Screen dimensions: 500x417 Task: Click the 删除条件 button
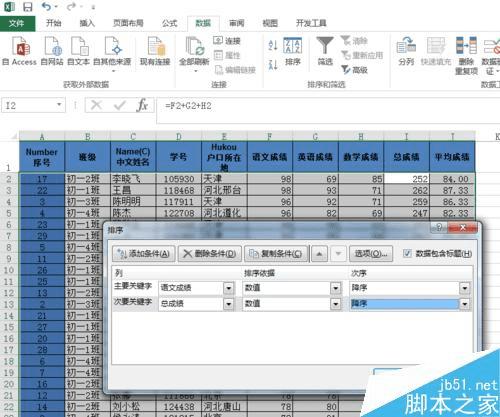click(210, 254)
